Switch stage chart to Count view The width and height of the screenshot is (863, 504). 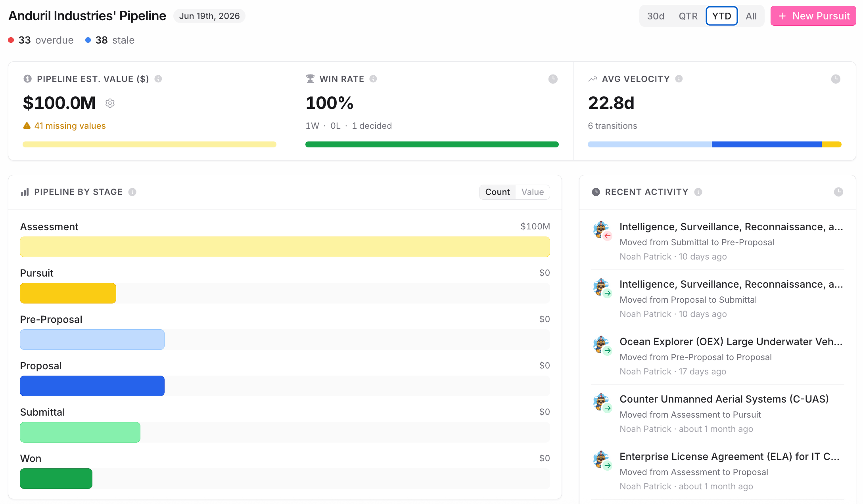497,192
